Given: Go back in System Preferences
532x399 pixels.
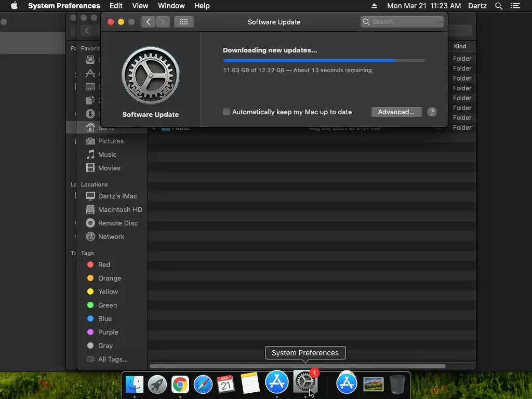Looking at the screenshot, I should pyautogui.click(x=148, y=22).
